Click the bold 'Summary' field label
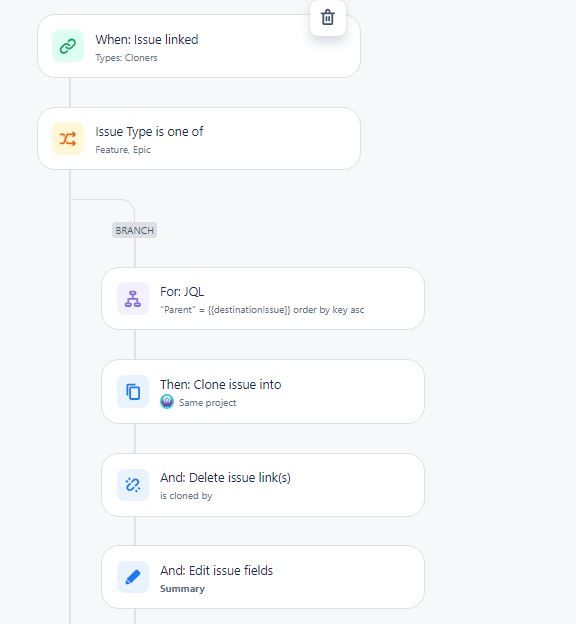 coord(182,589)
